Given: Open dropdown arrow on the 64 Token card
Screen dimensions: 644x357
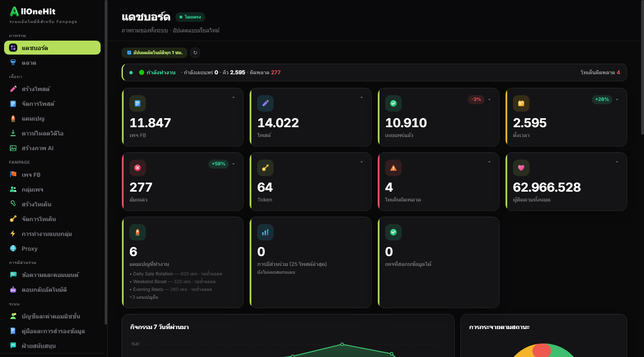Looking at the screenshot, I should [x=361, y=162].
